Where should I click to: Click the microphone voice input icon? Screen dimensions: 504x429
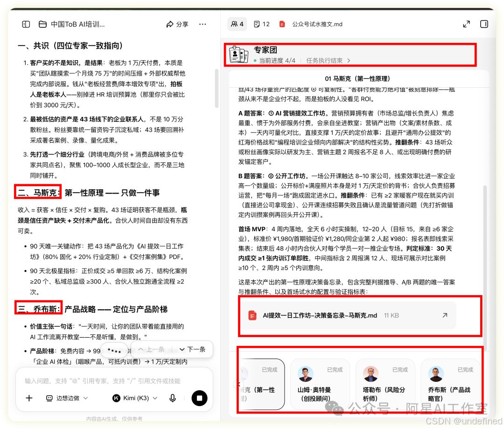[x=173, y=398]
